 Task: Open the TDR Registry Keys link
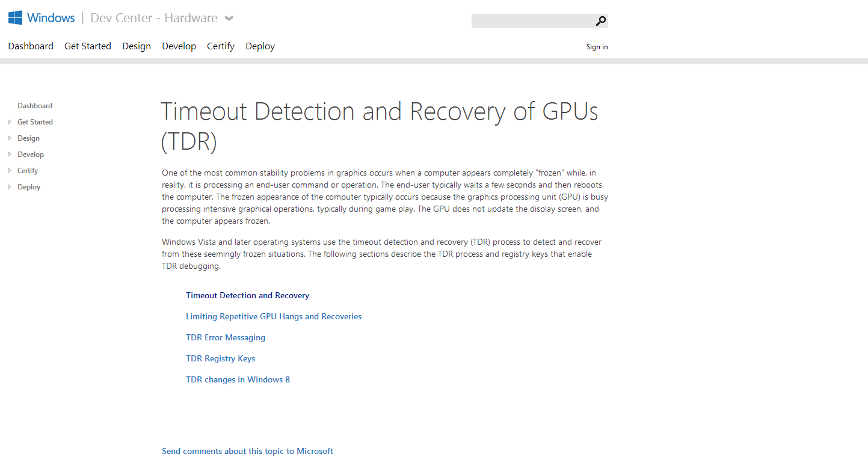click(x=220, y=359)
